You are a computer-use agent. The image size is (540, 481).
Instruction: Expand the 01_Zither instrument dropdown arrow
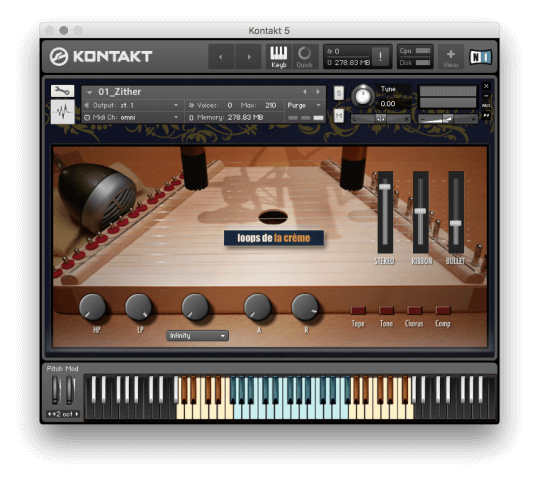coord(90,92)
